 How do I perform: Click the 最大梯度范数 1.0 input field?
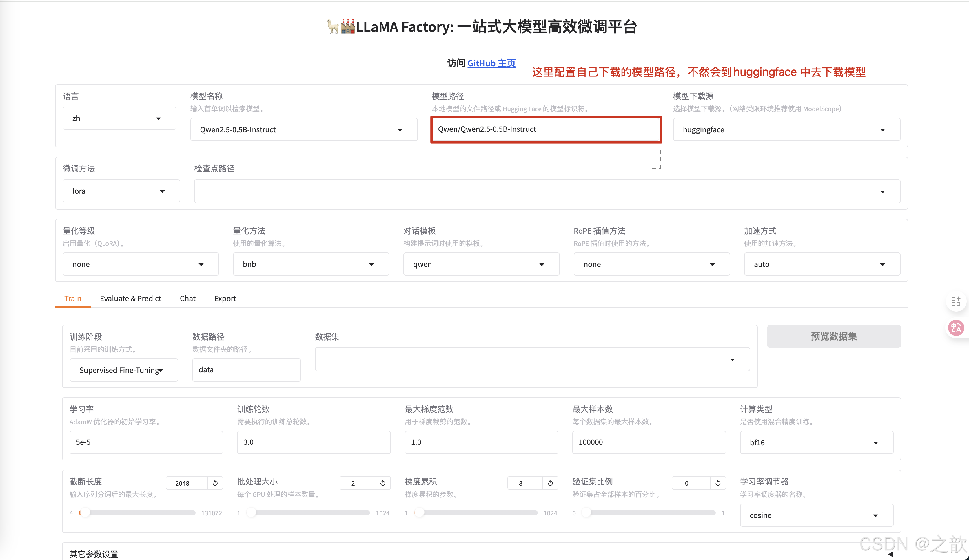tap(481, 442)
